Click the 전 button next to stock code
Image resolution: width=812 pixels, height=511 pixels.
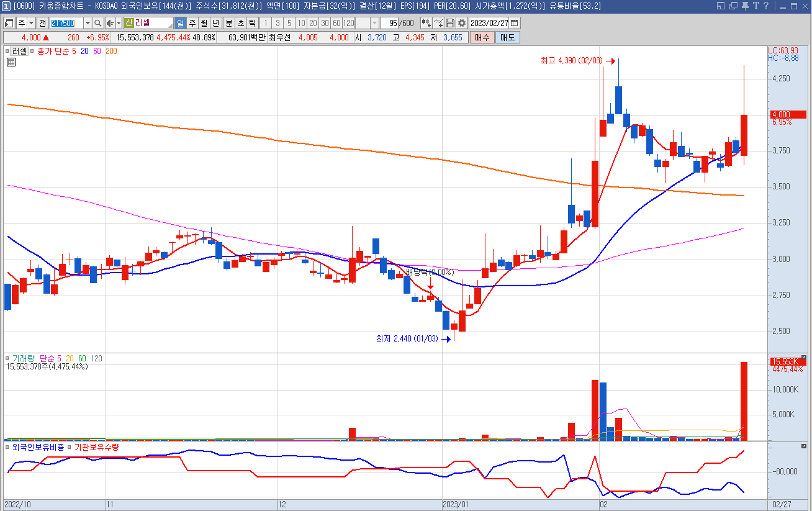point(42,23)
